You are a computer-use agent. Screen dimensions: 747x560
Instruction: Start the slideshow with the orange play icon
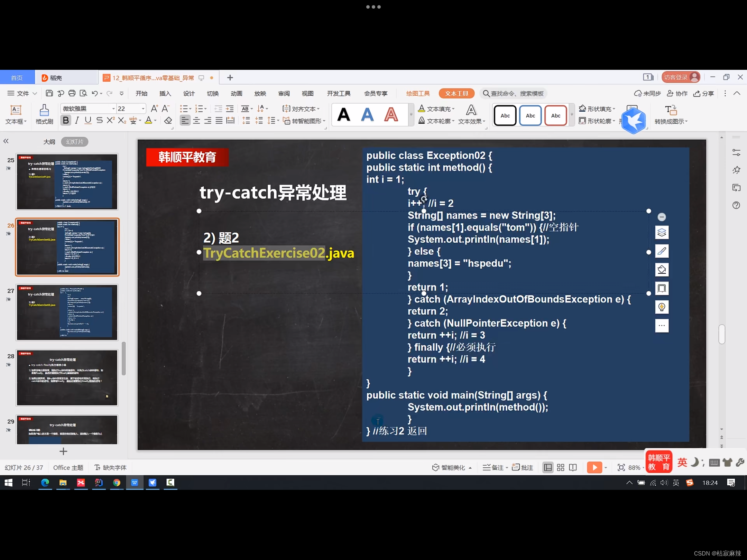pyautogui.click(x=594, y=467)
